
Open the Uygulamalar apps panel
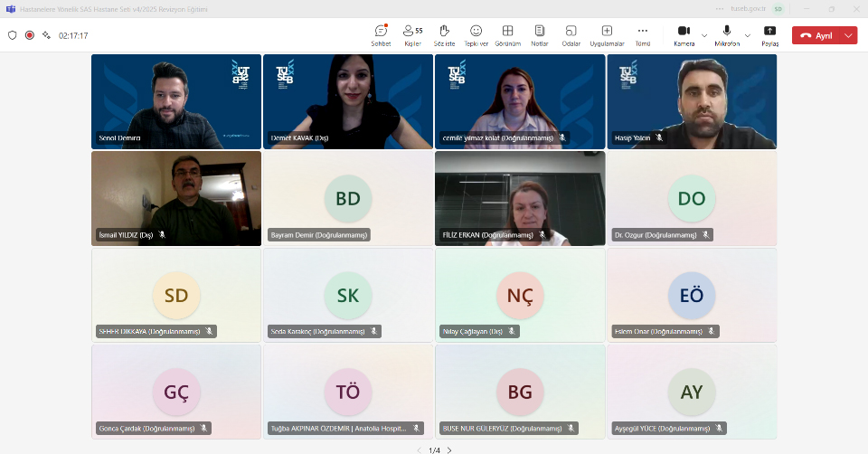click(x=607, y=35)
